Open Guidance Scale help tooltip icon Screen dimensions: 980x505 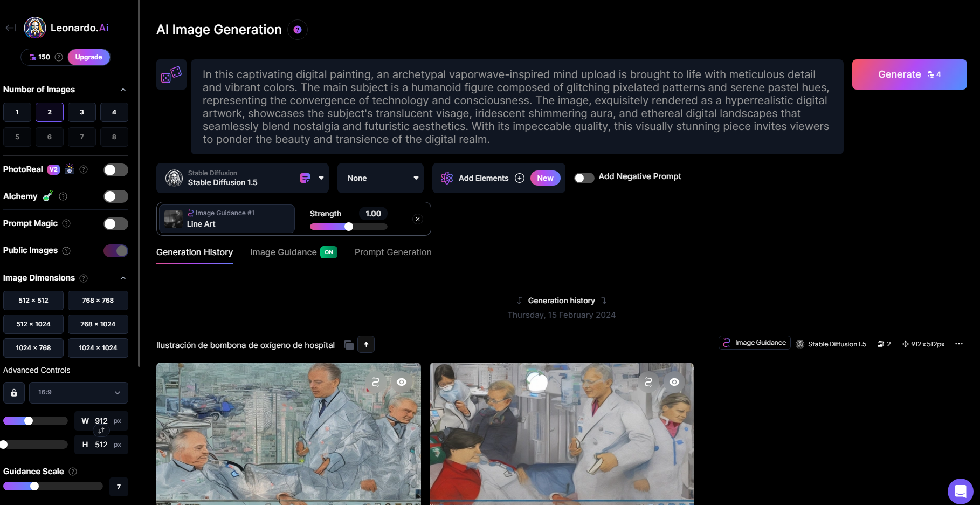(x=73, y=472)
